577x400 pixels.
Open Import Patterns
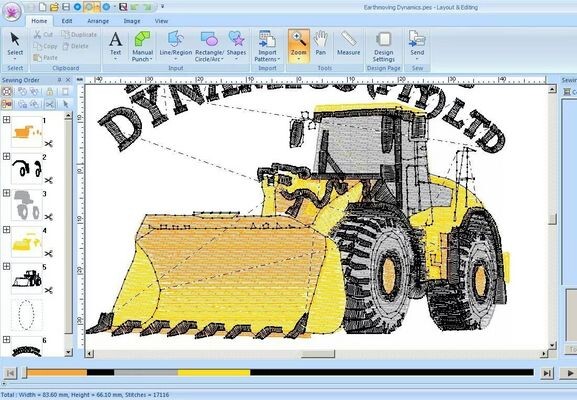pyautogui.click(x=267, y=46)
